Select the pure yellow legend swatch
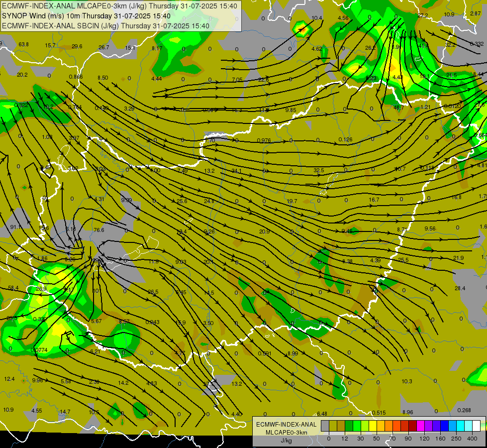This screenshot has width=487, height=448. [x=373, y=426]
